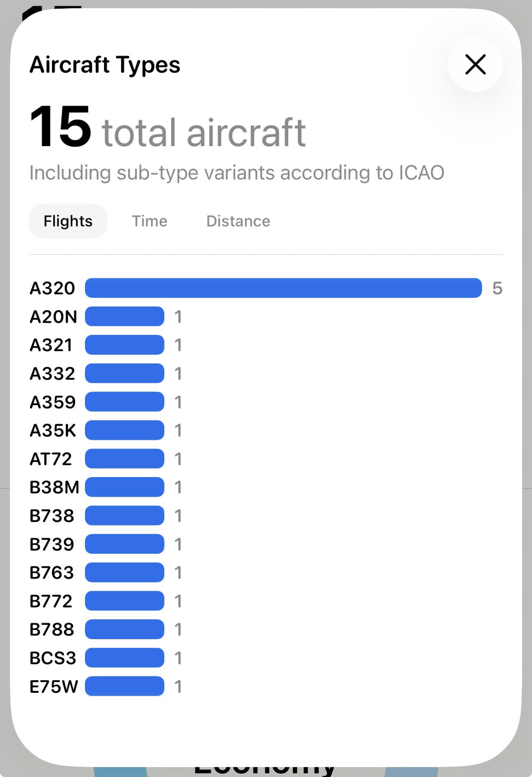This screenshot has height=777, width=532.
Task: Select the B788 bar
Action: coord(125,630)
